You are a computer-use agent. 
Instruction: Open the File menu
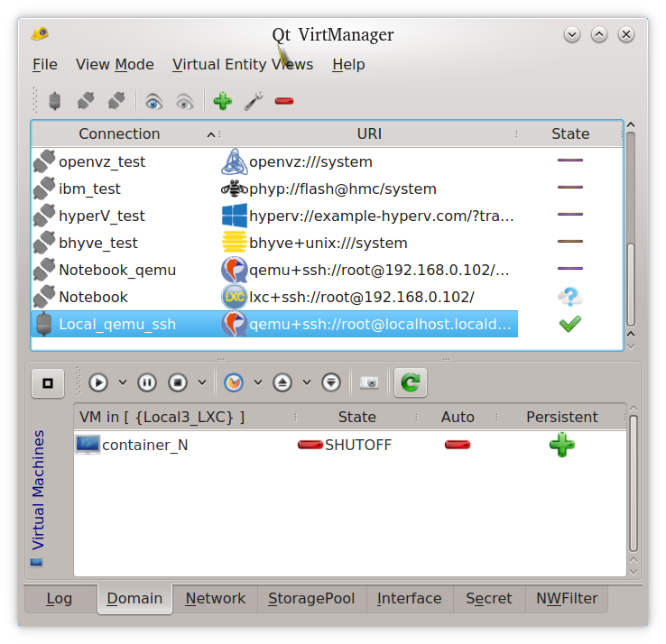pos(44,65)
